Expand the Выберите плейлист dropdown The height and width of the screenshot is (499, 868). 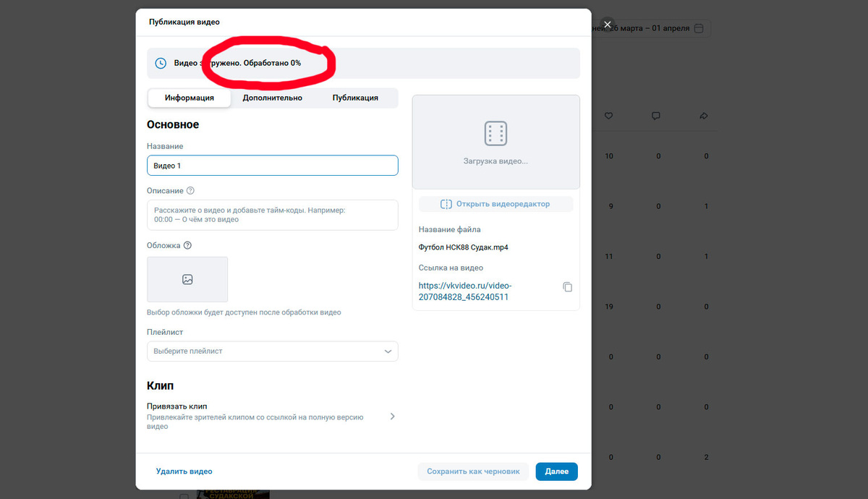click(x=272, y=351)
